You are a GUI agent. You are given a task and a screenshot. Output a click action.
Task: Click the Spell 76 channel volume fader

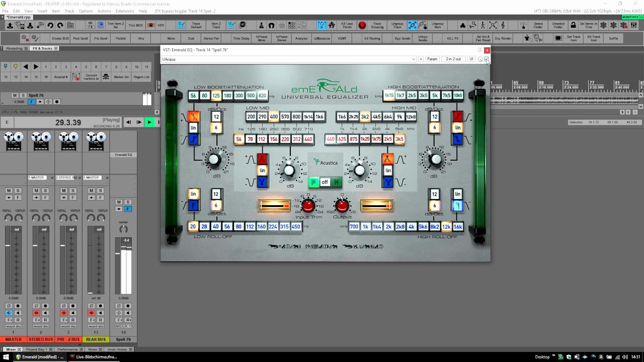[x=118, y=254]
